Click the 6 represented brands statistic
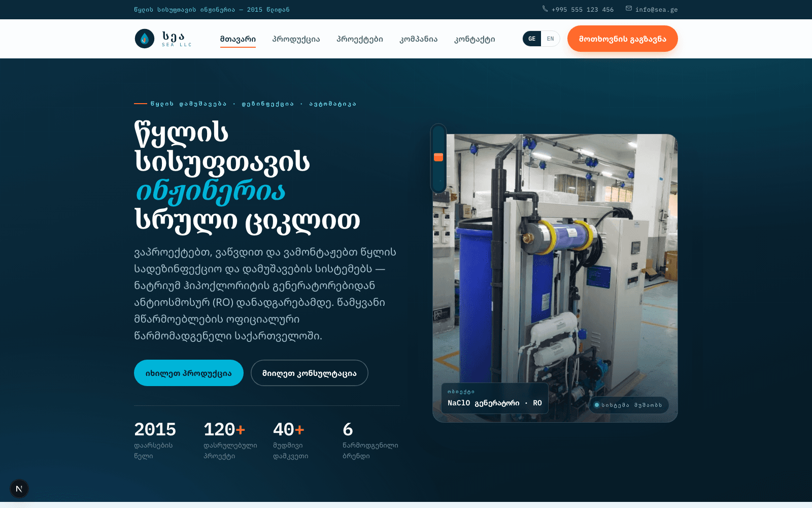The width and height of the screenshot is (812, 508). (x=370, y=440)
